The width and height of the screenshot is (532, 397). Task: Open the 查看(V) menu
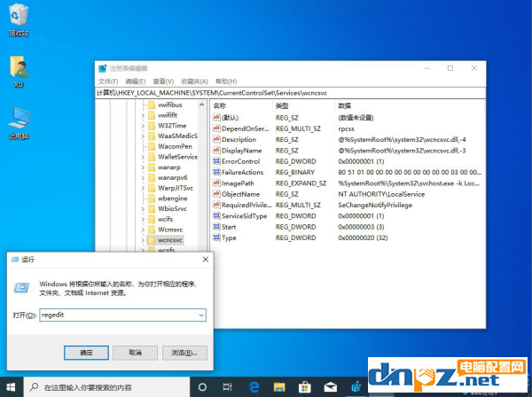click(163, 82)
